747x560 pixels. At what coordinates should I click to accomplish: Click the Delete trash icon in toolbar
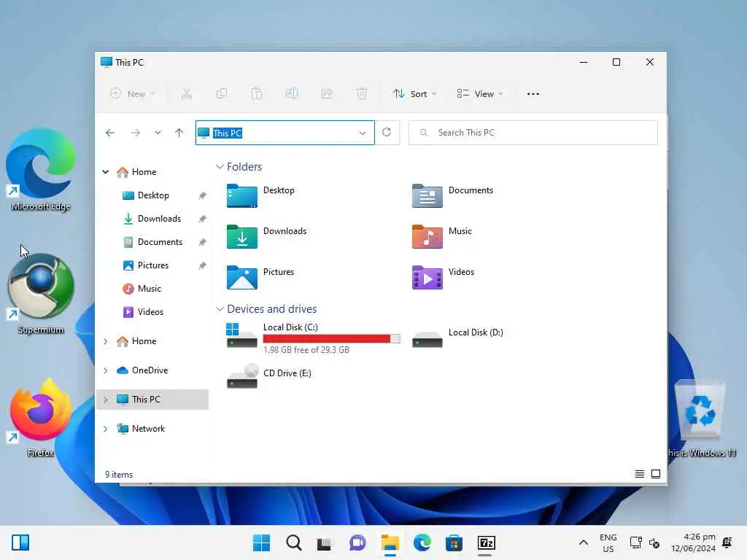coord(362,94)
